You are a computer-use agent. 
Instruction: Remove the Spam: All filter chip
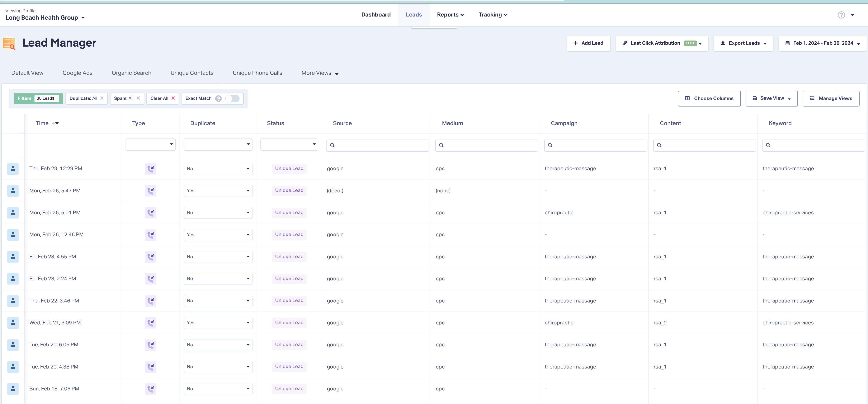pos(138,98)
